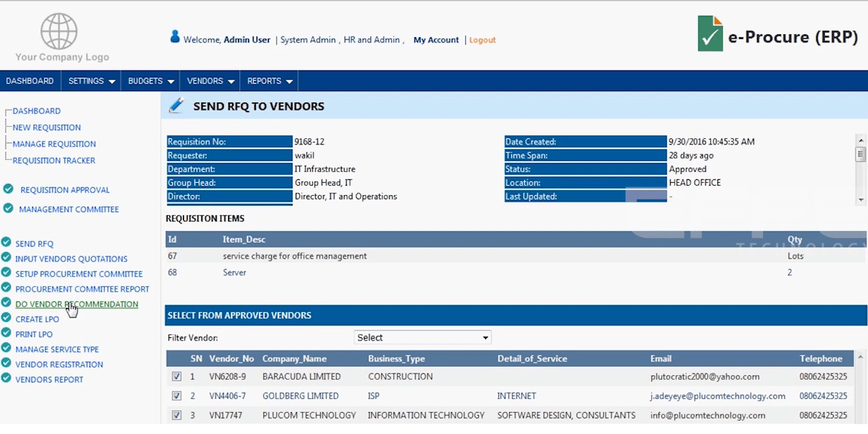Open Input Vendors Quotations link

click(x=71, y=259)
